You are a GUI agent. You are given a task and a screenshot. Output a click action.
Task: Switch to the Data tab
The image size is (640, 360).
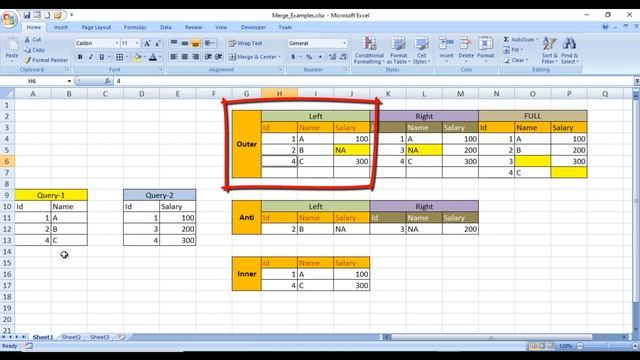(x=166, y=27)
